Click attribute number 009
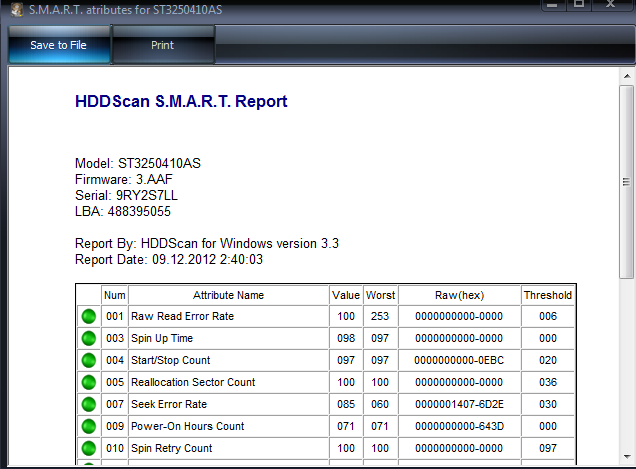Image resolution: width=636 pixels, height=469 pixels. [115, 426]
